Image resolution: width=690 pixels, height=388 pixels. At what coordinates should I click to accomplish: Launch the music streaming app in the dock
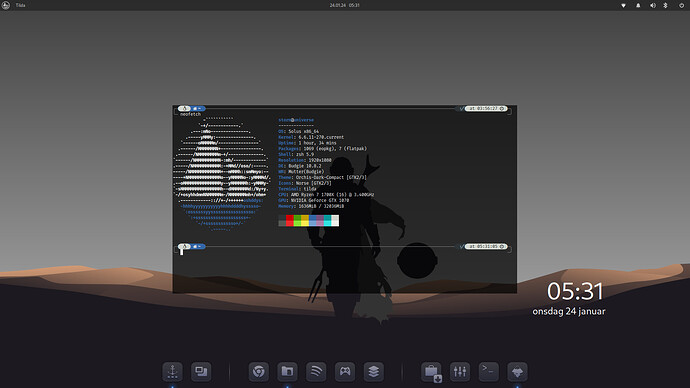point(316,372)
